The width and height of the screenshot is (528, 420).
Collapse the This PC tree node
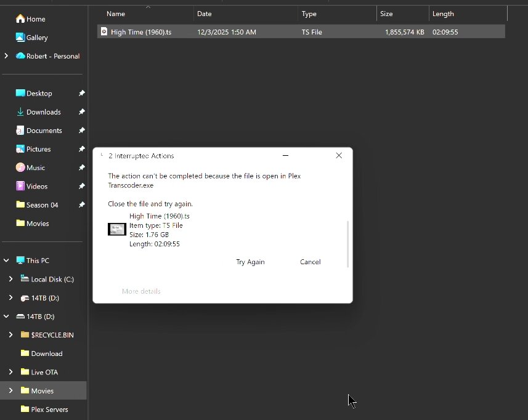point(6,260)
